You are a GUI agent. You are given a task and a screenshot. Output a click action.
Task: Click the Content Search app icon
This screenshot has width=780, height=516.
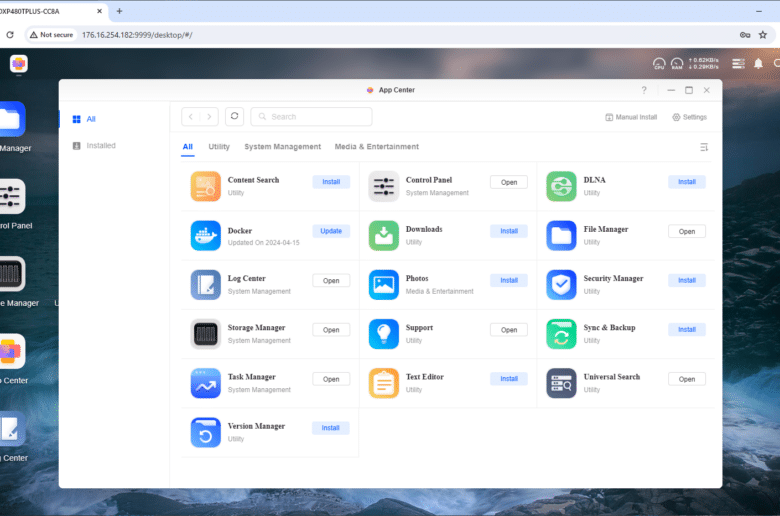pos(205,186)
